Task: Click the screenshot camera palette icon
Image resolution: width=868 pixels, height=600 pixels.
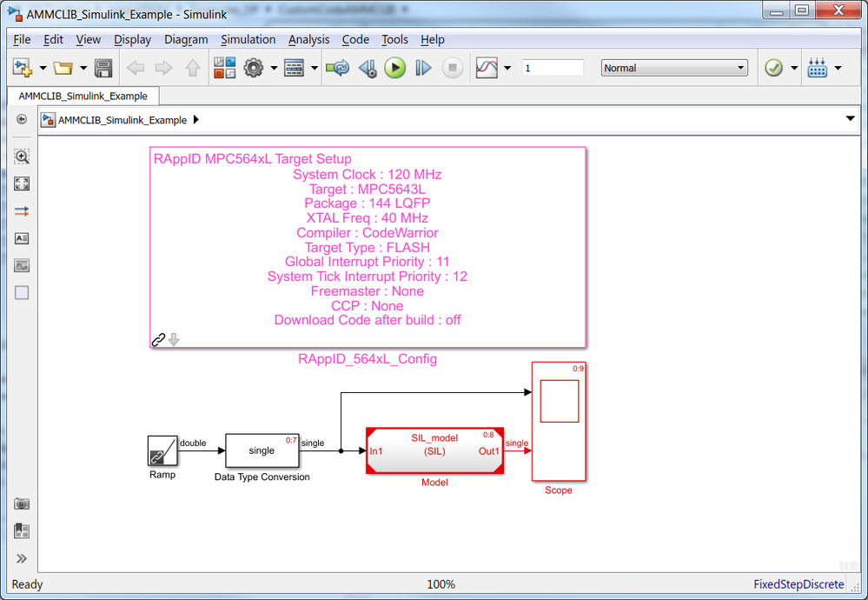Action: click(x=22, y=503)
